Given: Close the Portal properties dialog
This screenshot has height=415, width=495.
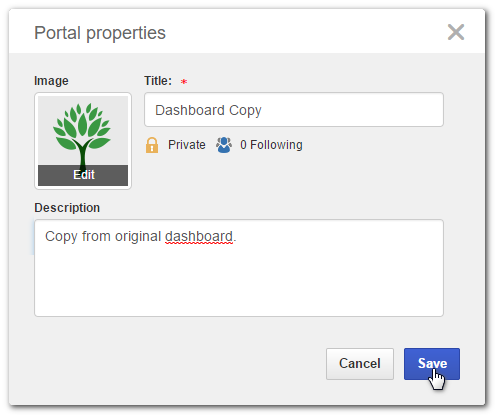Looking at the screenshot, I should [x=455, y=32].
